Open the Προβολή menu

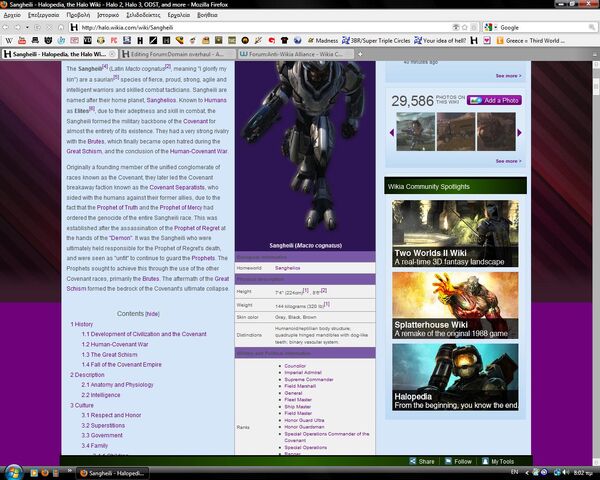click(78, 15)
